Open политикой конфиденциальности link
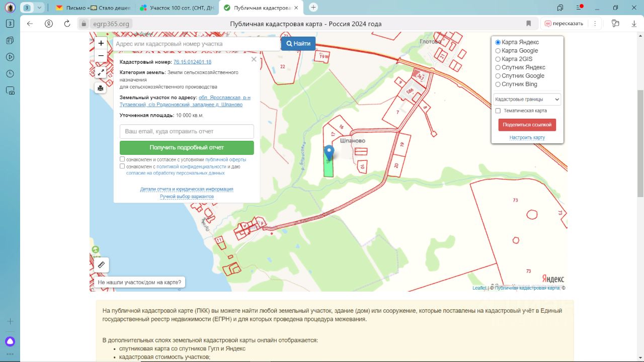The image size is (644, 362). pos(191,166)
